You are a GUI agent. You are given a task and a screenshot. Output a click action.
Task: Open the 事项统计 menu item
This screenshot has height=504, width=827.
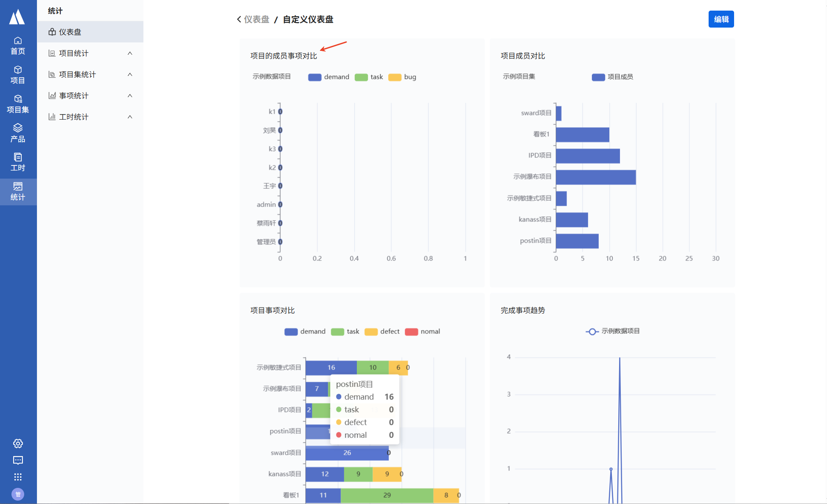(x=74, y=95)
